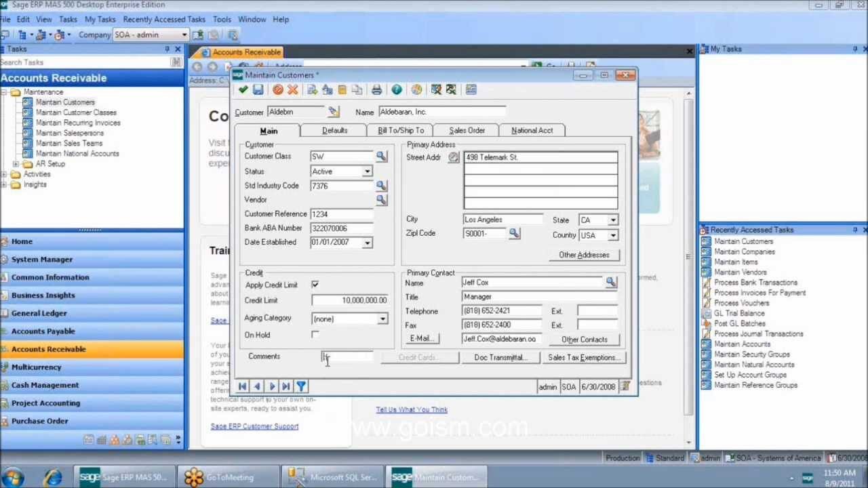Print from the Maintain Customers toolbar
This screenshot has width=868, height=488.
click(x=376, y=89)
